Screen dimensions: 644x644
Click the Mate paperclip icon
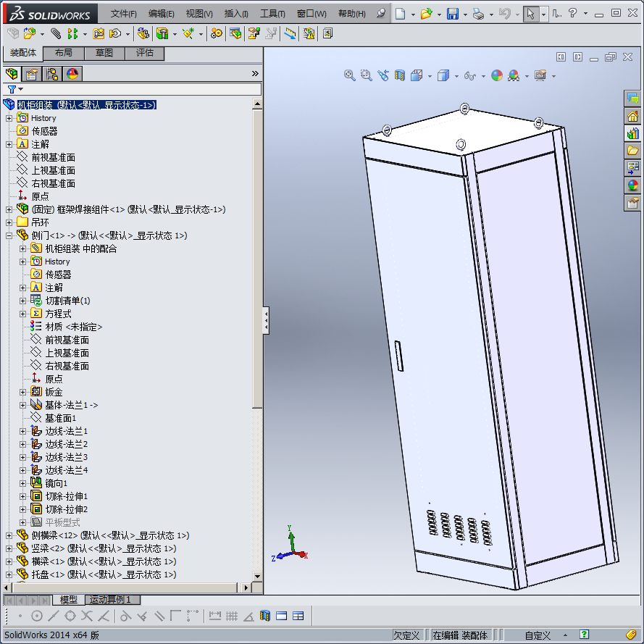tap(56, 33)
